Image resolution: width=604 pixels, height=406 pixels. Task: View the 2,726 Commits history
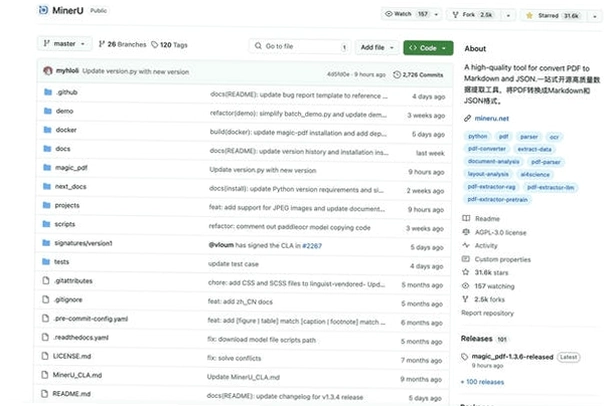418,75
